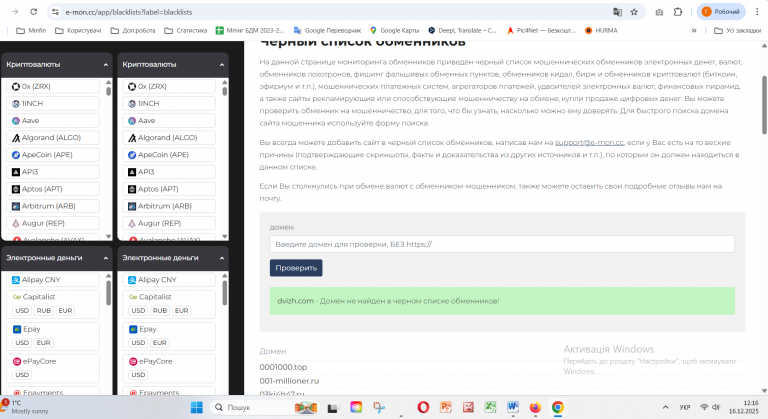Image resolution: width=768 pixels, height=419 pixels.
Task: Select ApeCoin (APE) in second crypto panel
Action: 169,155
